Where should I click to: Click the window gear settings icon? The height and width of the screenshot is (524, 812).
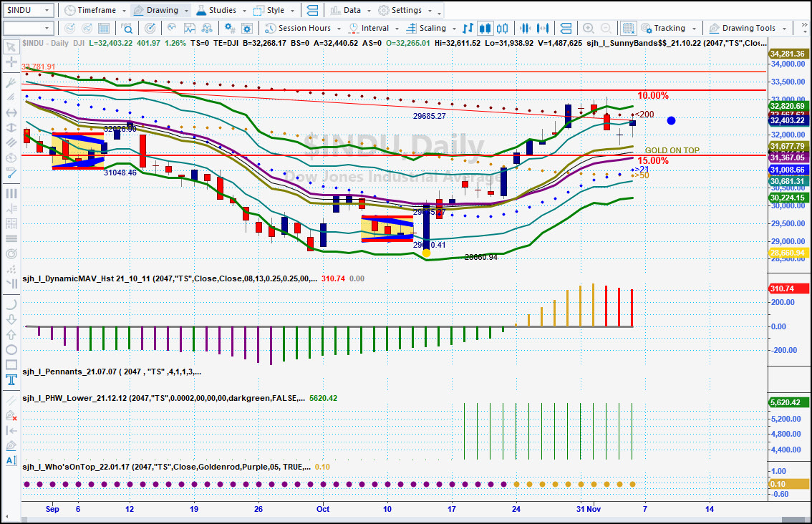click(x=247, y=29)
